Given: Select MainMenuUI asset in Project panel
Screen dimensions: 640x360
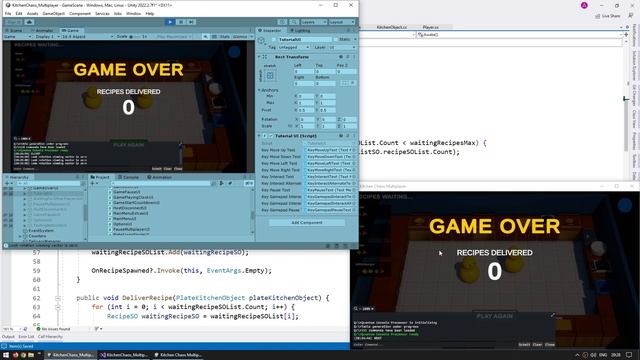Looking at the screenshot, I should [x=125, y=219].
